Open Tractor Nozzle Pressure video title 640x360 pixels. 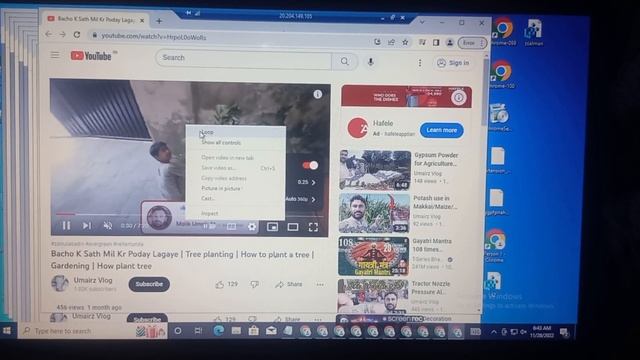431,288
